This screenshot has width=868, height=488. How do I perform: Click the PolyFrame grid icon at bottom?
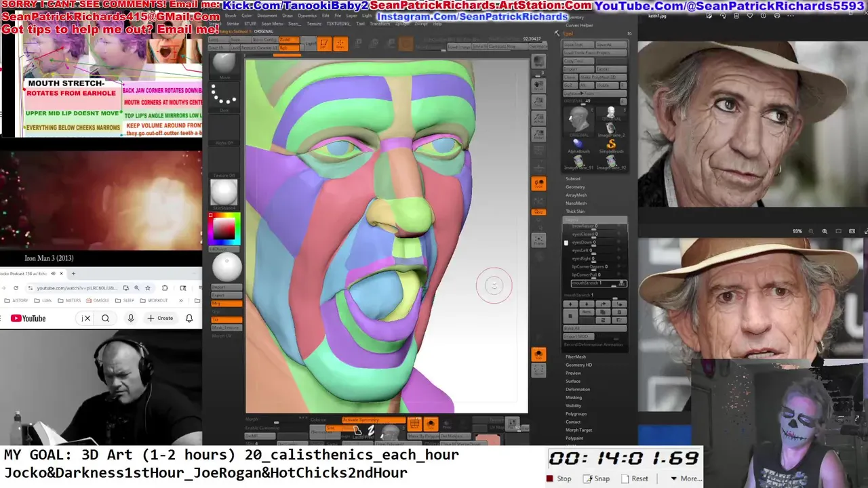(415, 424)
